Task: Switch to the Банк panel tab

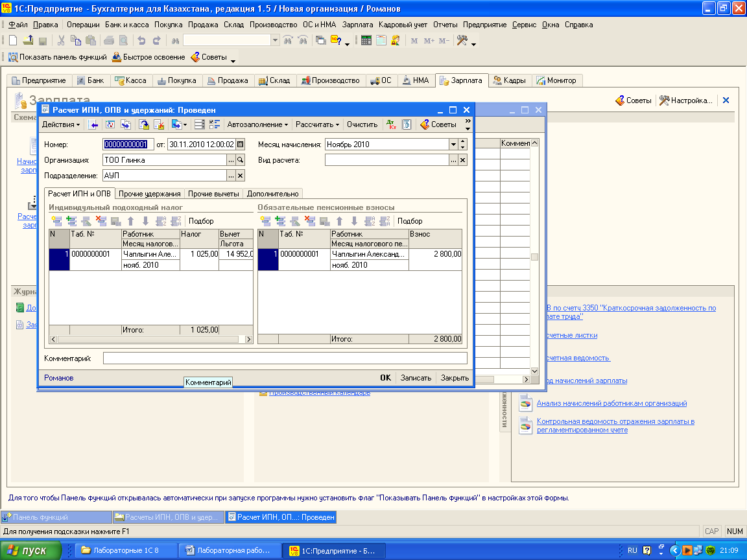Action: click(91, 80)
